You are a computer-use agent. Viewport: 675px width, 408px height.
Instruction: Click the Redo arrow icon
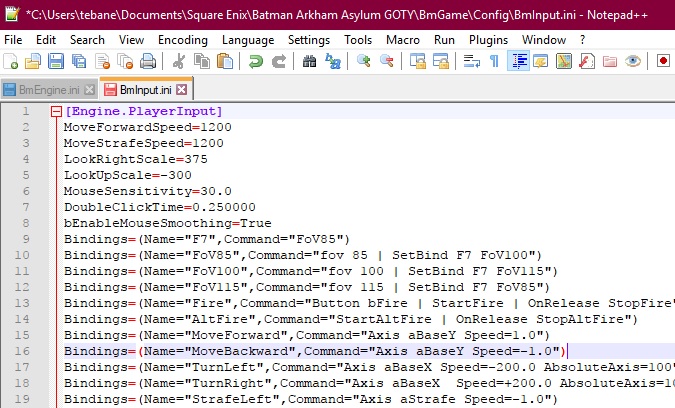pos(279,61)
